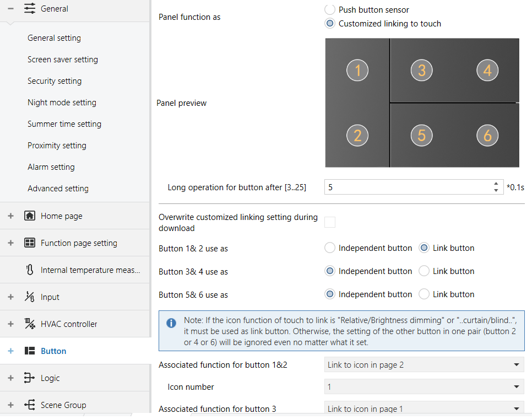
Task: Click button circle 2 in panel preview
Action: (x=357, y=136)
